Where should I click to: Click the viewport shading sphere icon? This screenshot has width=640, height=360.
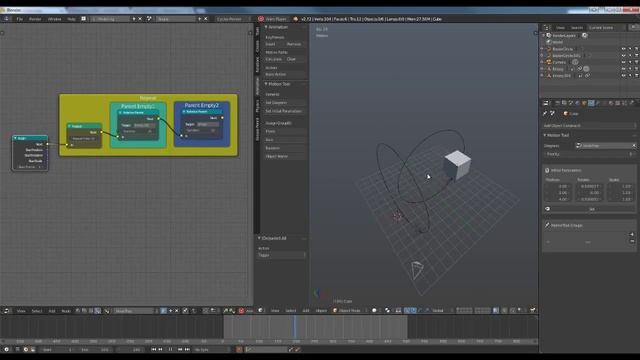click(x=374, y=311)
